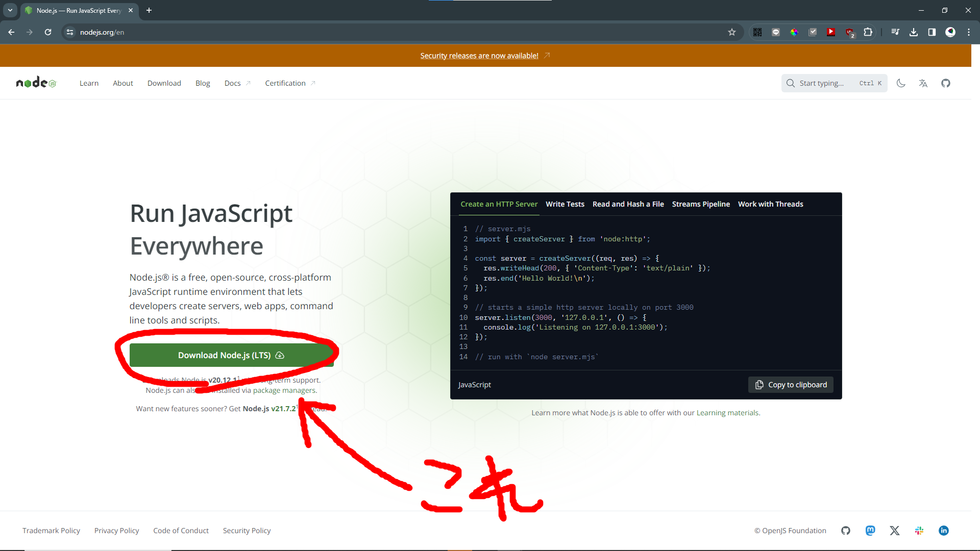
Task: Toggle dark mode with the moon icon
Action: (901, 83)
